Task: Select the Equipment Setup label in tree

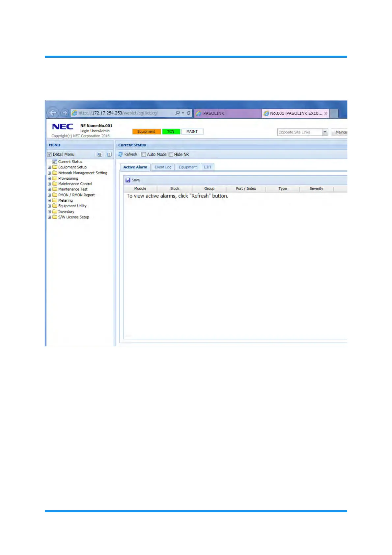Action: 72,167
